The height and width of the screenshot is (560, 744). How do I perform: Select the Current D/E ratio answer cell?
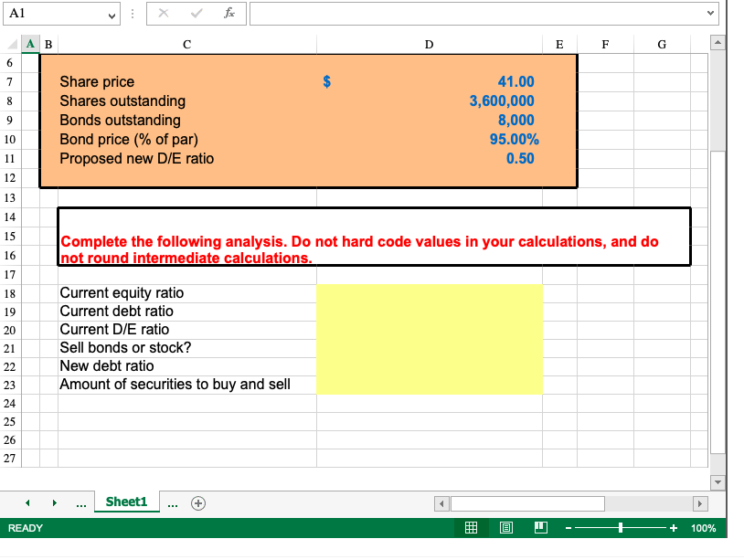(430, 330)
